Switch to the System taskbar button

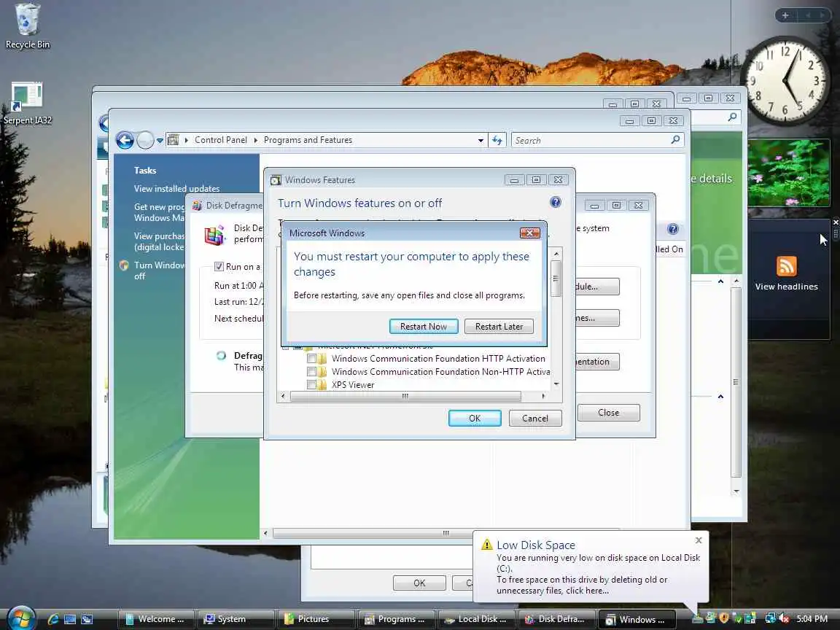(x=236, y=619)
